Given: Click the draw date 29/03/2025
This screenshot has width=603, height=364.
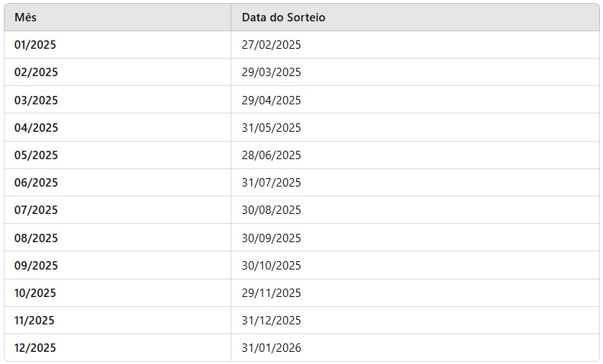Looking at the screenshot, I should point(271,72).
